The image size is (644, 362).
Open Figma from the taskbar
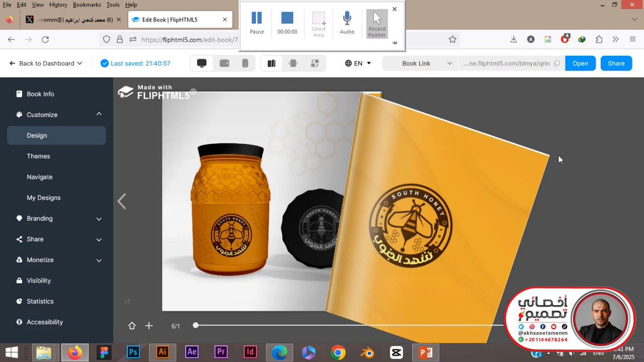[x=104, y=352]
